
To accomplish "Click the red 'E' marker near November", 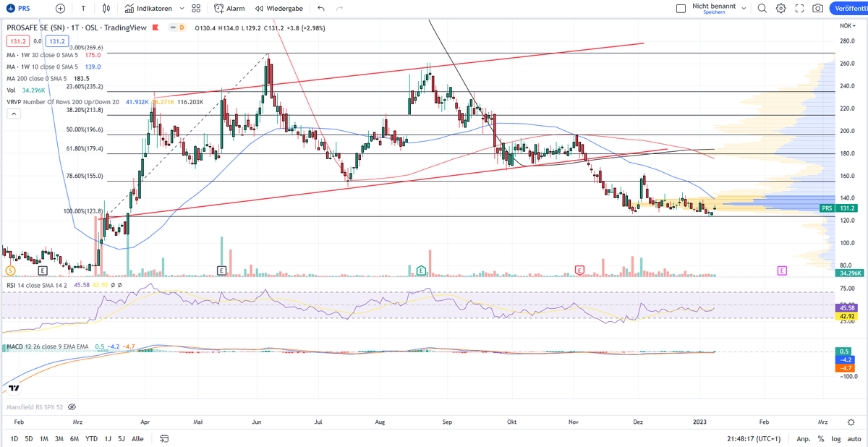I will point(579,270).
